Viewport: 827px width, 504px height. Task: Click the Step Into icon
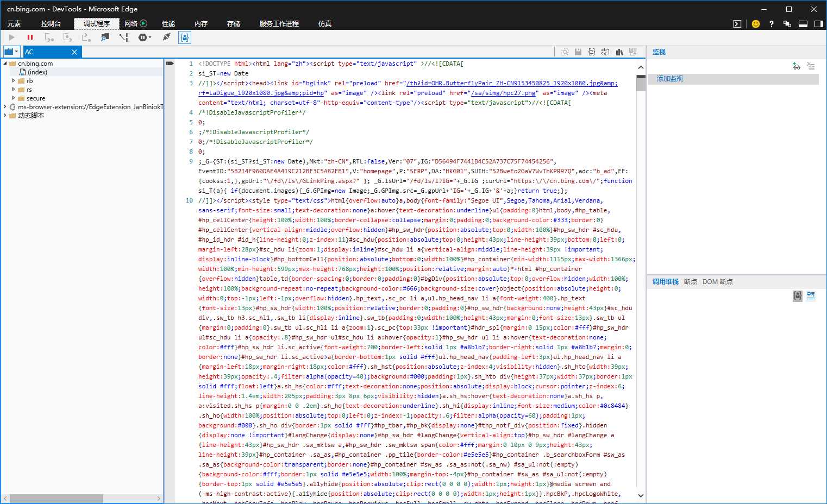click(x=49, y=37)
